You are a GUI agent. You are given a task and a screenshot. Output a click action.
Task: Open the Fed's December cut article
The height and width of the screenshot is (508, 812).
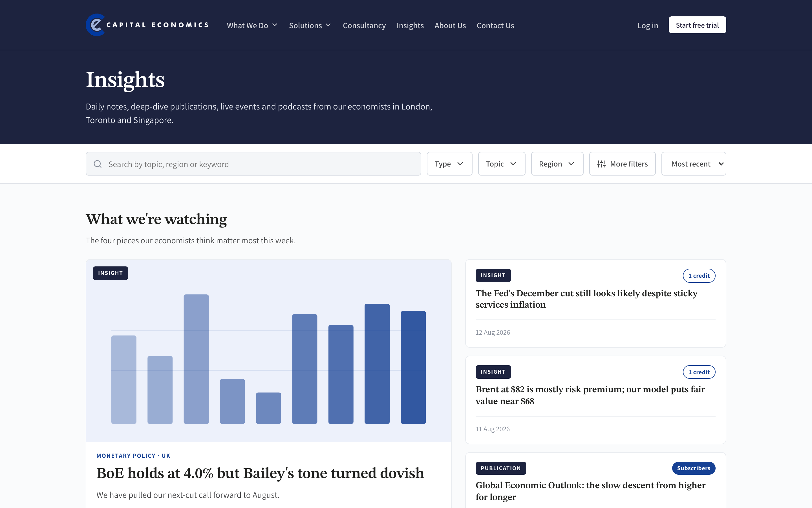[x=586, y=299]
